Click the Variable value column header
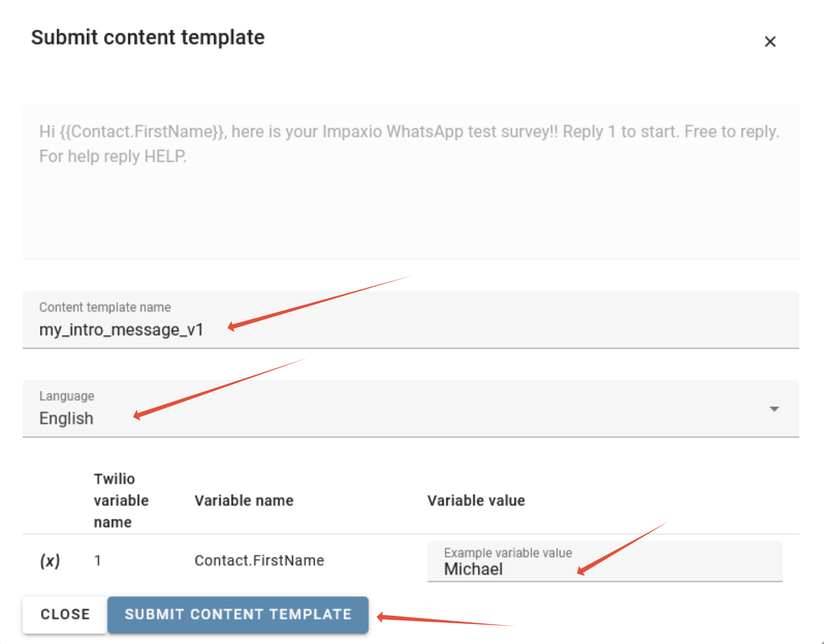This screenshot has height=644, width=824. coord(476,500)
